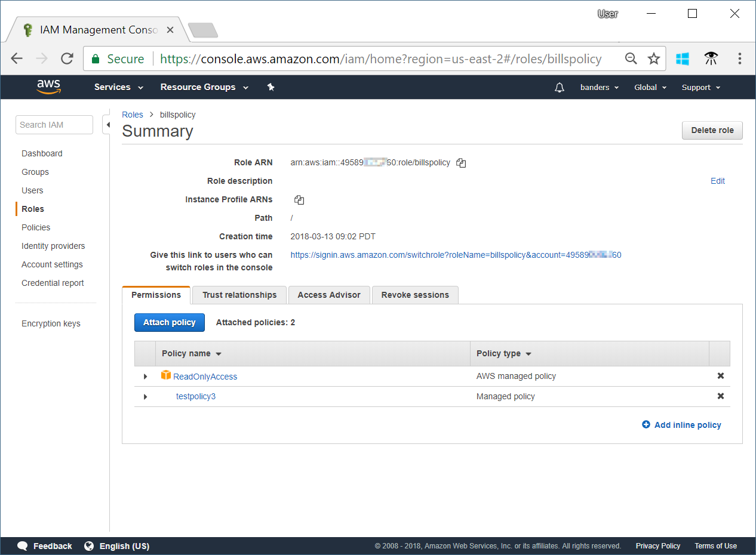756x555 pixels.
Task: Open Groups in the IAM sidebar
Action: (x=35, y=172)
